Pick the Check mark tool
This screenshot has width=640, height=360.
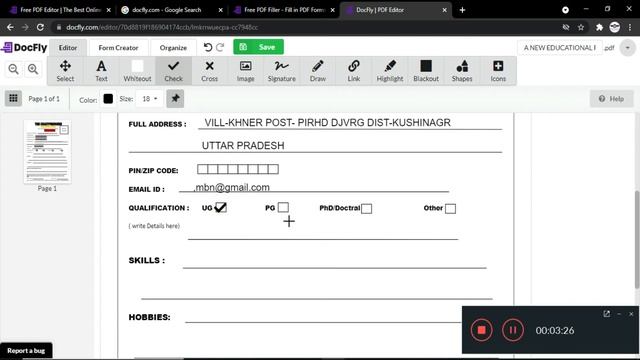point(173,71)
